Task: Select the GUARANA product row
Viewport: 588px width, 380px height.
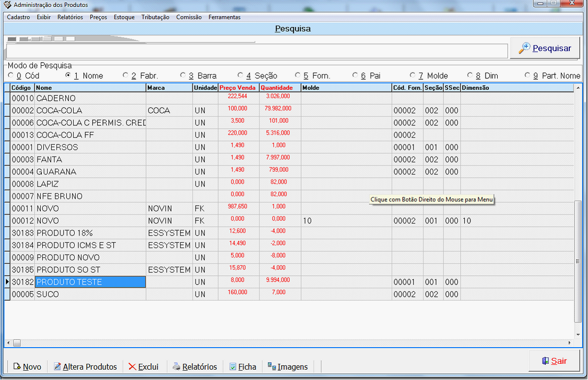Action: coord(56,172)
